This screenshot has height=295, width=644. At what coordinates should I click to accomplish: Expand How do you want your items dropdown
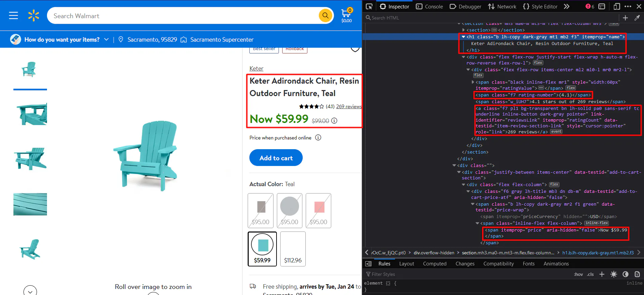tap(106, 40)
